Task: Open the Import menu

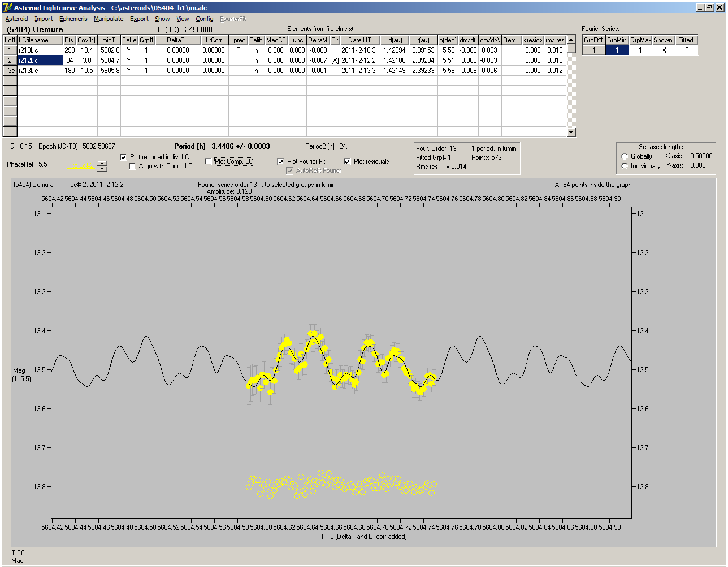Action: click(x=44, y=19)
